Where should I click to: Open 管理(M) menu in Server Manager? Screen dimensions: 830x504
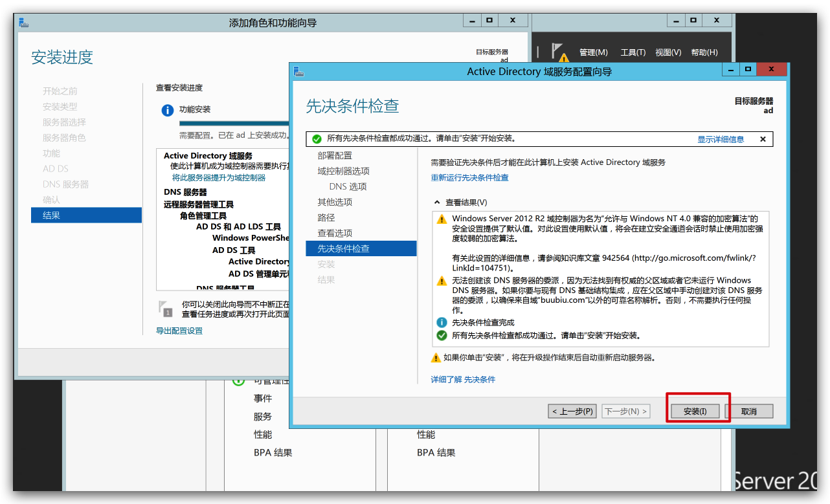[593, 52]
